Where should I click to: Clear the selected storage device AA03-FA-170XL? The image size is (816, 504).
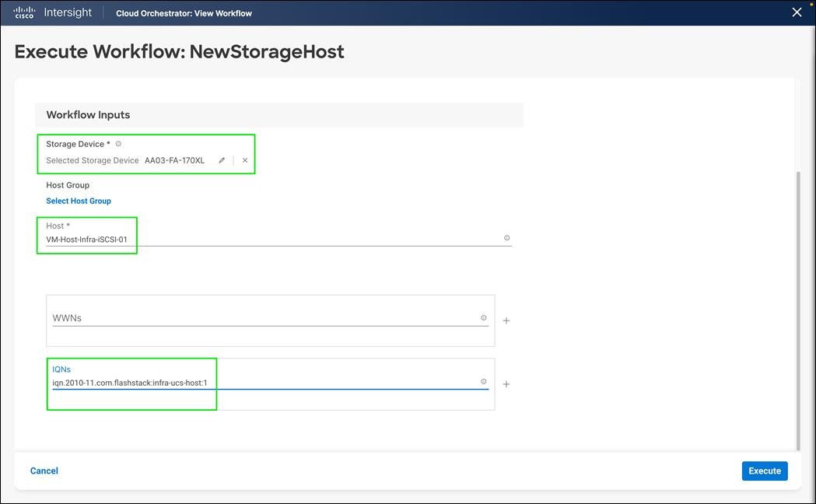pyautogui.click(x=244, y=160)
